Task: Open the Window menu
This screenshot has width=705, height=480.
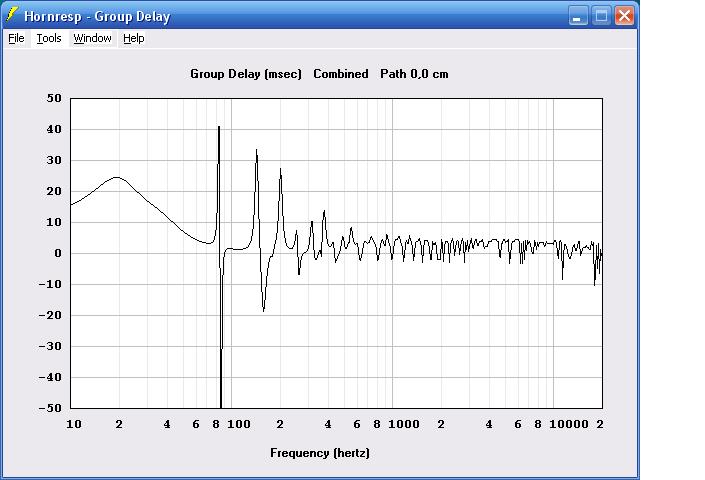Action: pos(92,38)
